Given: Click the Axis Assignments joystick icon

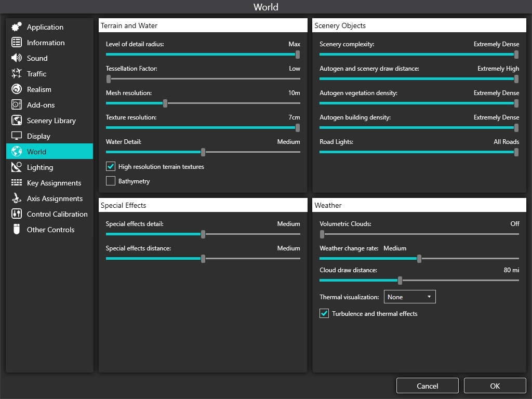Looking at the screenshot, I should [17, 198].
